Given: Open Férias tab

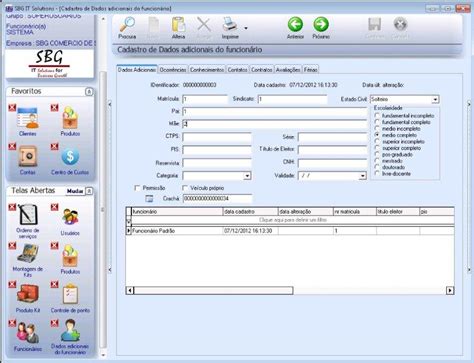Looking at the screenshot, I should click(310, 70).
